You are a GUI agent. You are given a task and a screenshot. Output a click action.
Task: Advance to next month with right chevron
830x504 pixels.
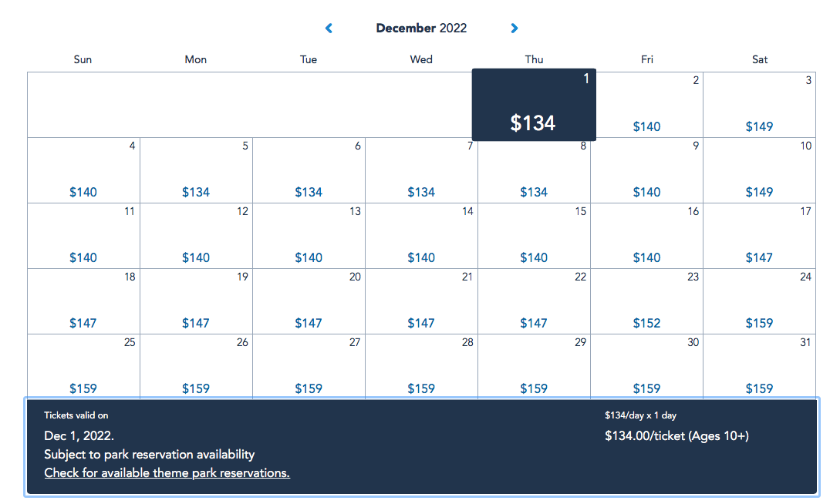pyautogui.click(x=514, y=28)
